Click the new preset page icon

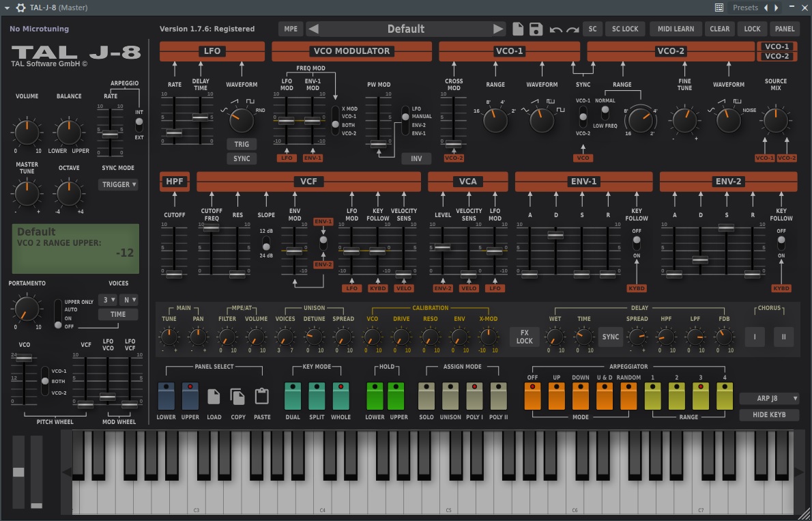[518, 29]
